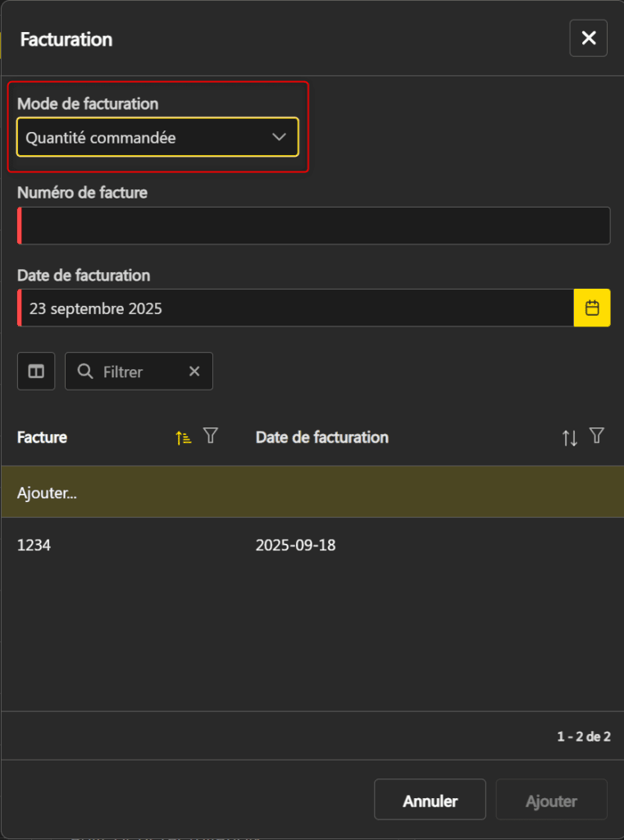Open the column chooser icon

pyautogui.click(x=36, y=372)
